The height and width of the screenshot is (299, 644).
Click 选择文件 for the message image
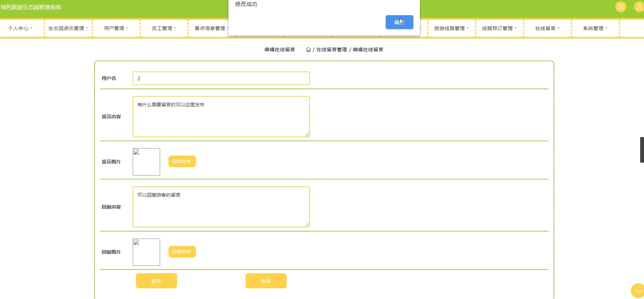point(182,161)
